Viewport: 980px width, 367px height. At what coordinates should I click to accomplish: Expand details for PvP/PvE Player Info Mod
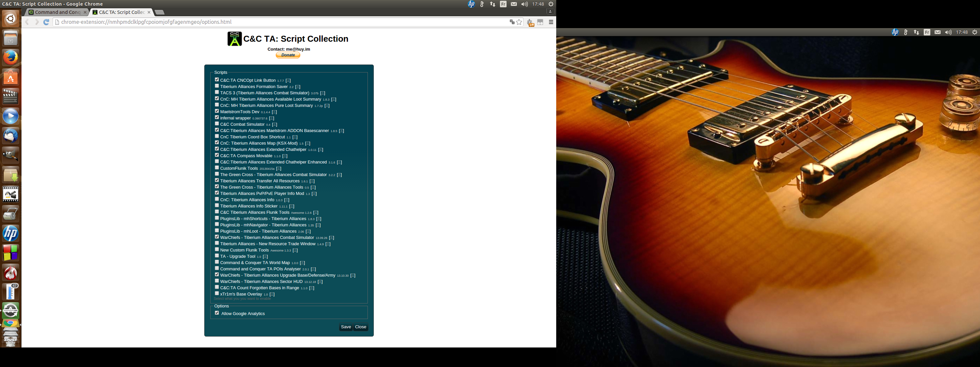314,194
